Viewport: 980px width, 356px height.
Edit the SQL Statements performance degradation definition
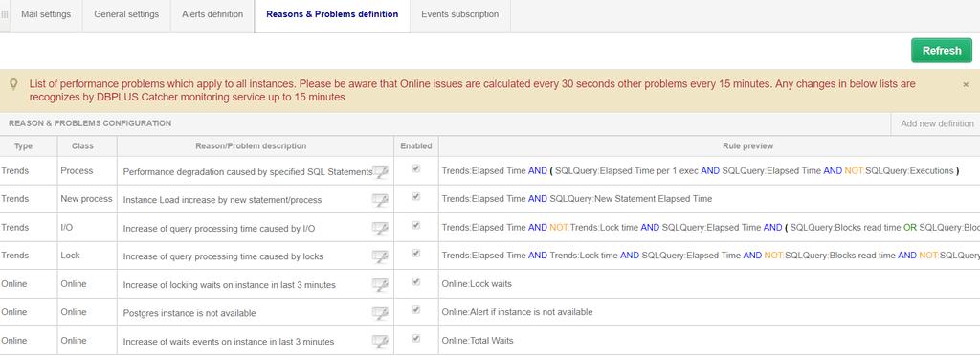(x=380, y=171)
